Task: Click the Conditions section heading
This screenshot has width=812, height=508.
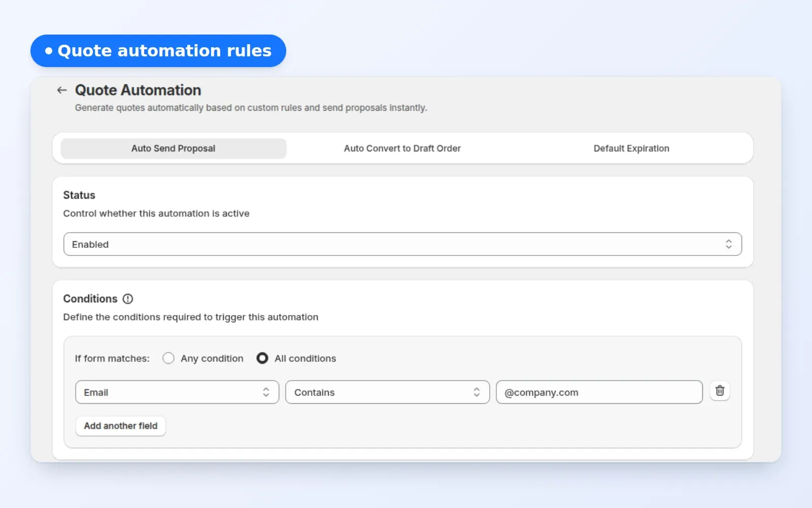Action: pyautogui.click(x=90, y=299)
